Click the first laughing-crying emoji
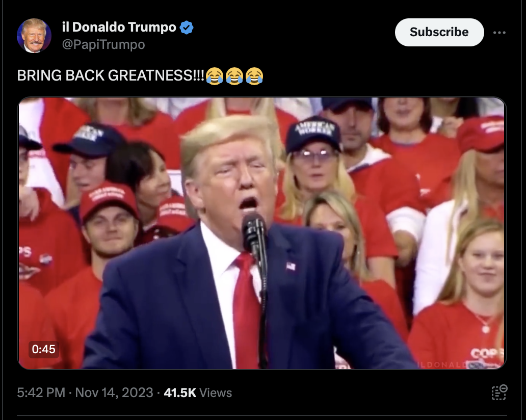The height and width of the screenshot is (420, 526). pos(215,76)
